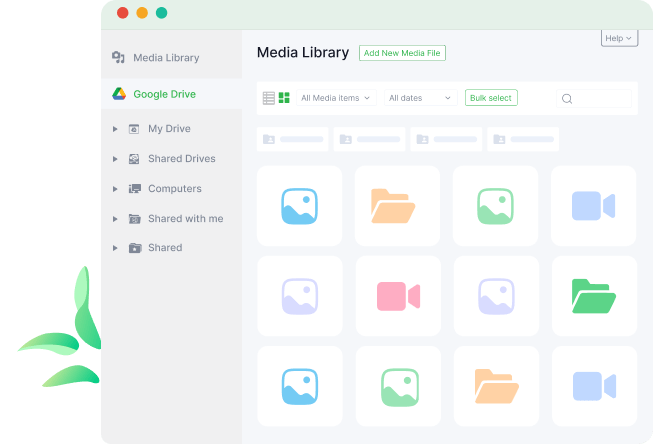Expand the Shared Drives arrow
Screen dimensions: 654x445
coord(115,159)
